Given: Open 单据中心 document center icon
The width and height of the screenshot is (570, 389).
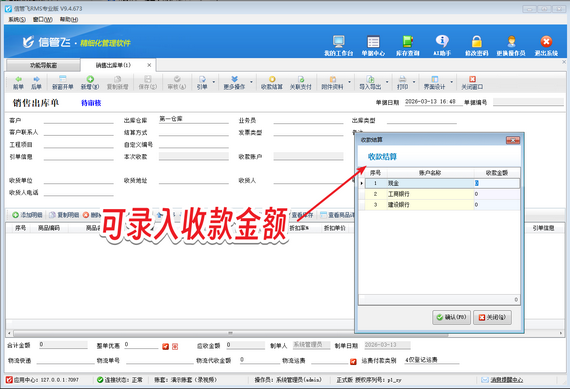Looking at the screenshot, I should (373, 45).
